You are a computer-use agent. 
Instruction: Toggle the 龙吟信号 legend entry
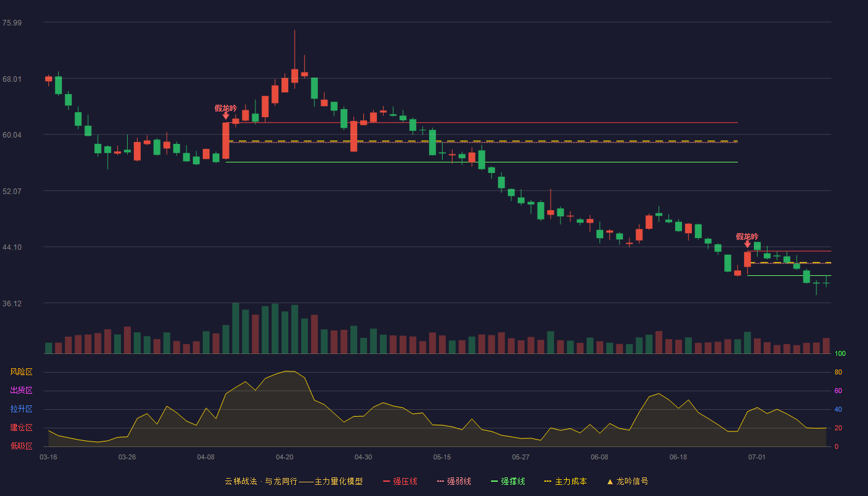627,481
